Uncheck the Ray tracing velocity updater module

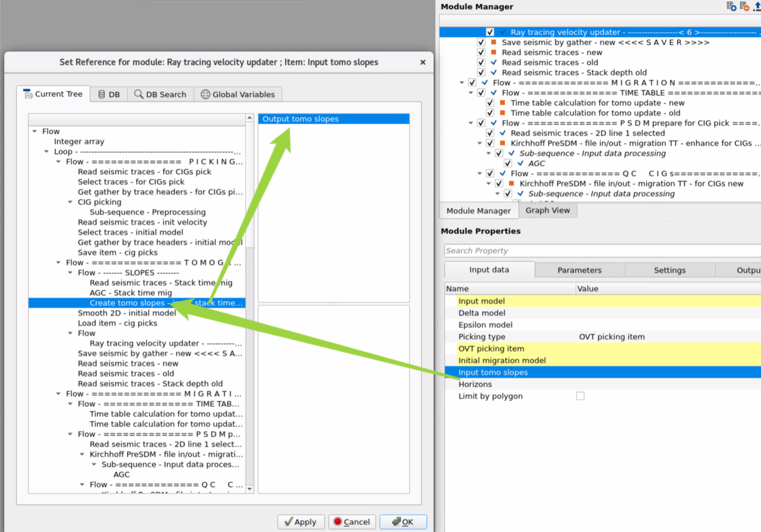(x=490, y=33)
